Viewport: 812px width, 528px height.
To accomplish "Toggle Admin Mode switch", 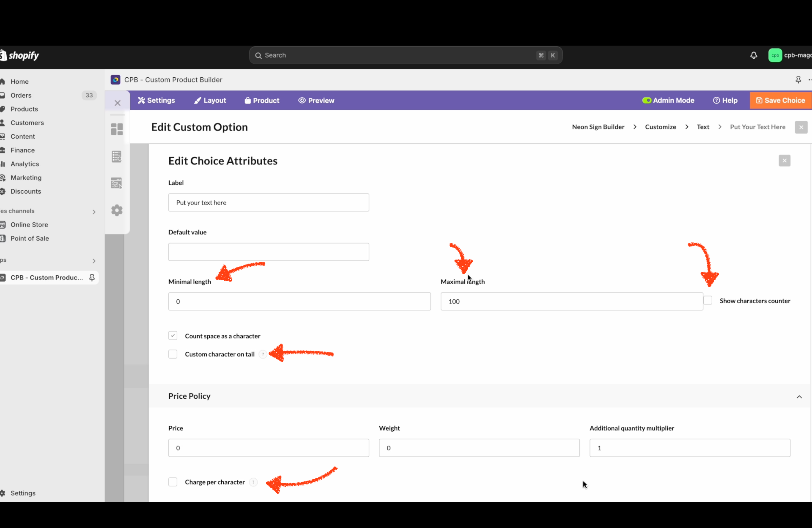I will pyautogui.click(x=647, y=100).
